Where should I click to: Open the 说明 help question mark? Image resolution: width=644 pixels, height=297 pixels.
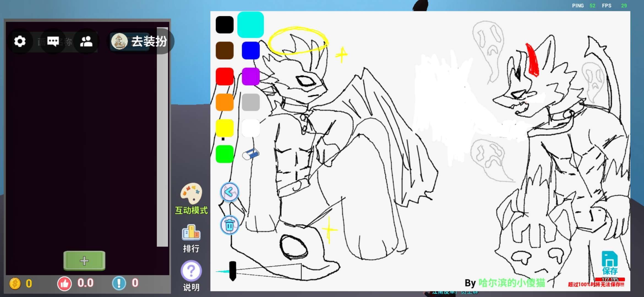[x=191, y=271]
